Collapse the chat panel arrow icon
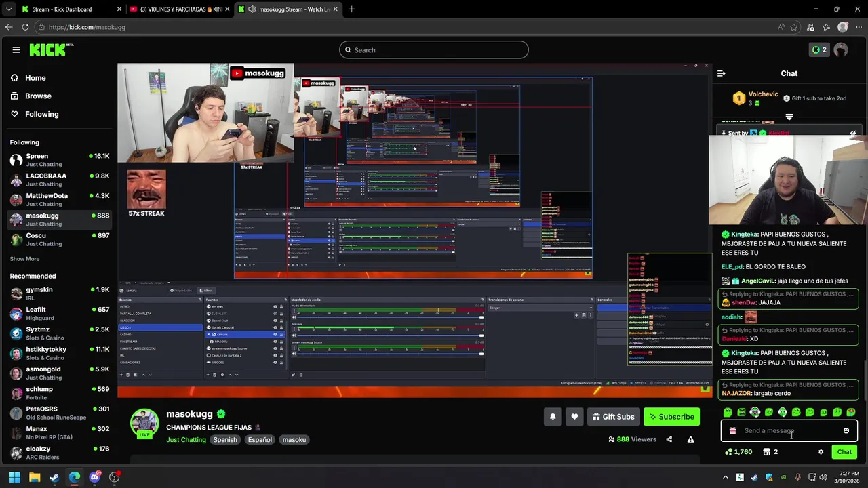Screen dimensions: 868x488 pyautogui.click(x=721, y=73)
